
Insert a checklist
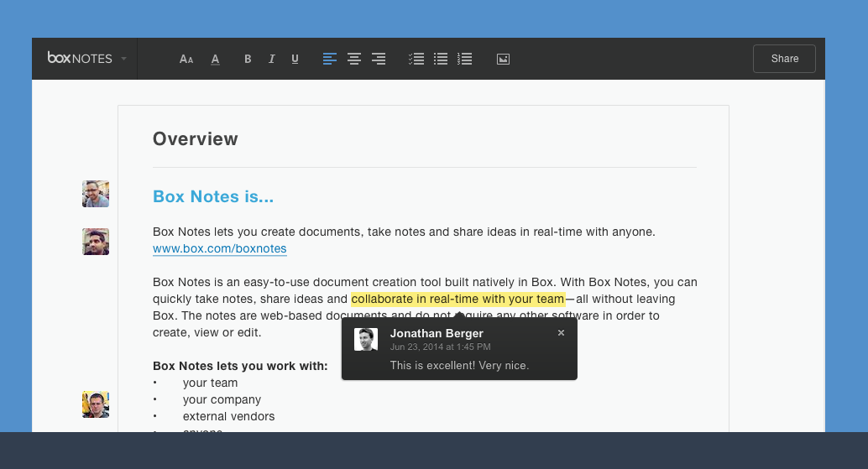416,59
